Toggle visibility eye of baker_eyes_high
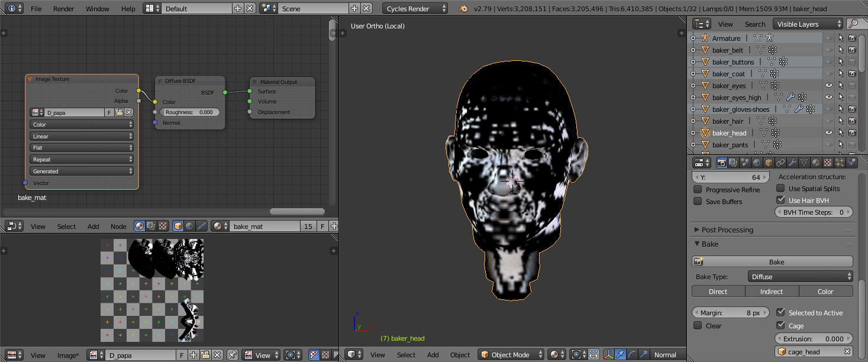 point(829,98)
